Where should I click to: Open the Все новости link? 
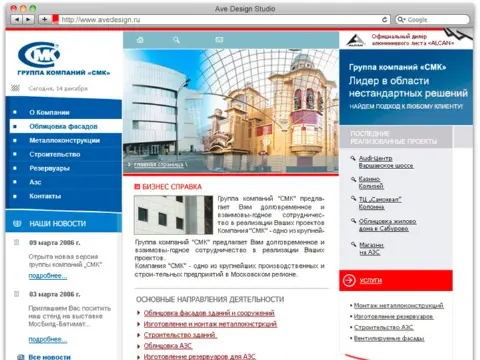click(x=49, y=357)
